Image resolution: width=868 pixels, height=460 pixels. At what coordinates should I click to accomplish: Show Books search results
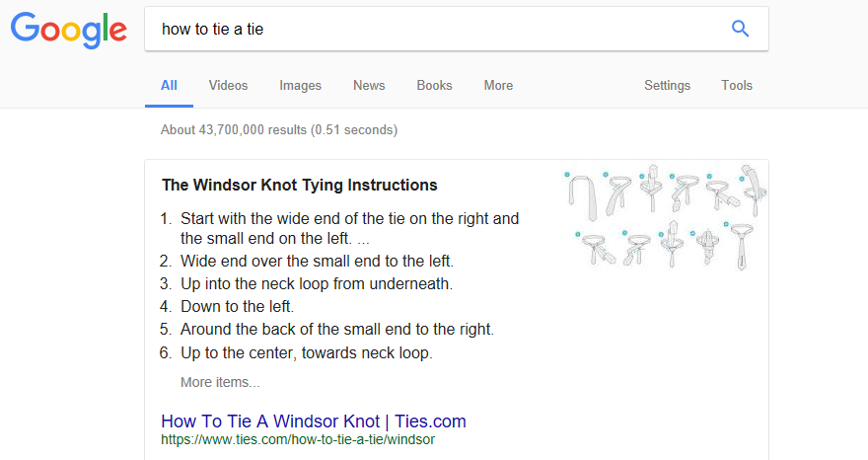pos(434,86)
